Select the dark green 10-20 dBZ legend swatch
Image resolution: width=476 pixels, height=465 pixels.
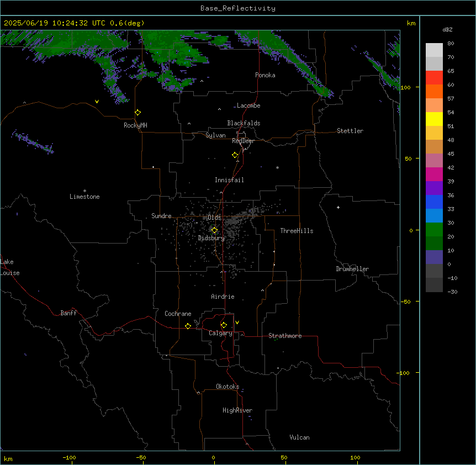point(434,243)
